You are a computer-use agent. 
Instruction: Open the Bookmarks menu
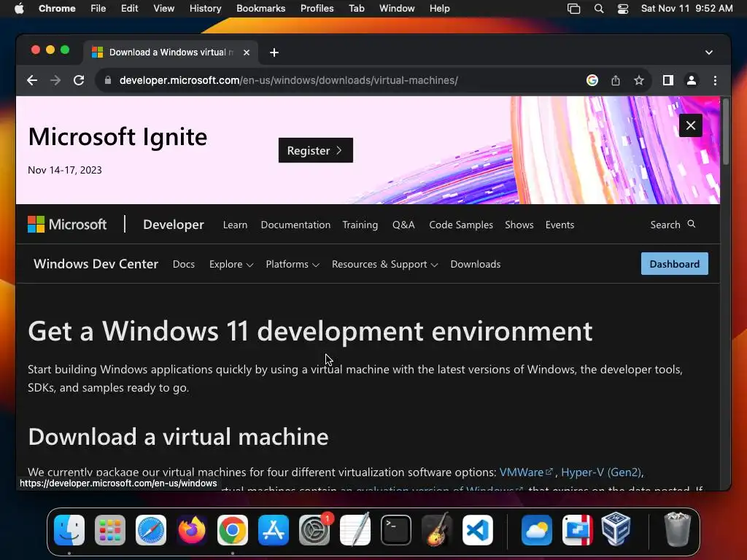click(260, 8)
